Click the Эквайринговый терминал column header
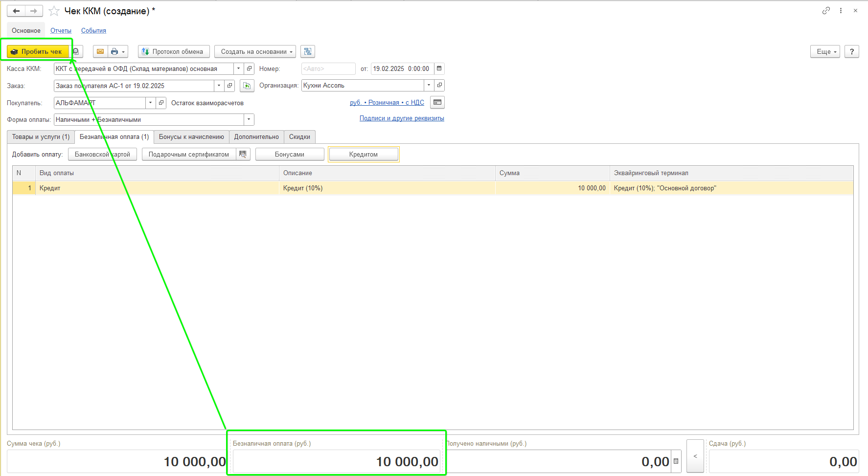The image size is (868, 476). [x=731, y=173]
